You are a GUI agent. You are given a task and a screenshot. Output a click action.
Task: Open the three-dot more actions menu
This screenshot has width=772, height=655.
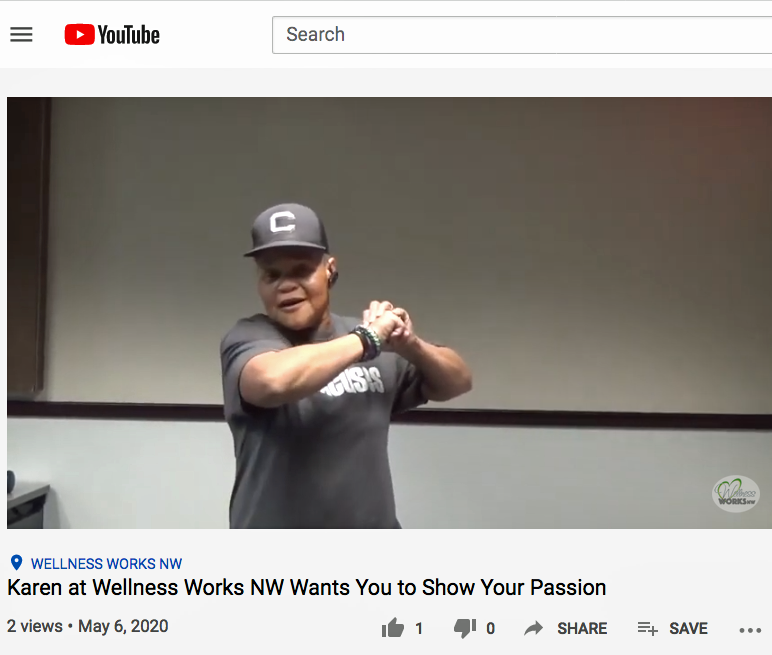click(x=750, y=630)
